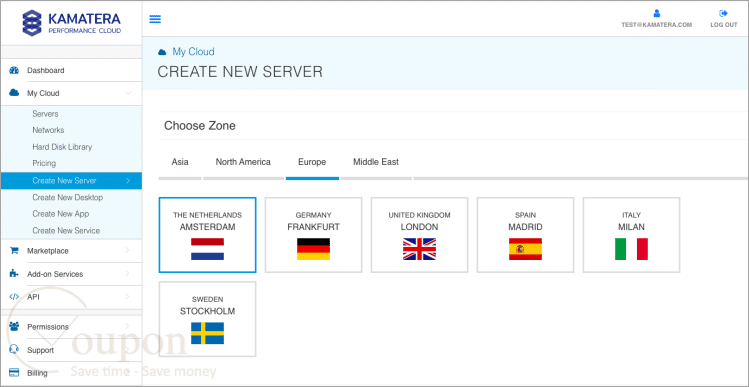Open Create New Service
This screenshot has width=749, height=387.
point(66,230)
